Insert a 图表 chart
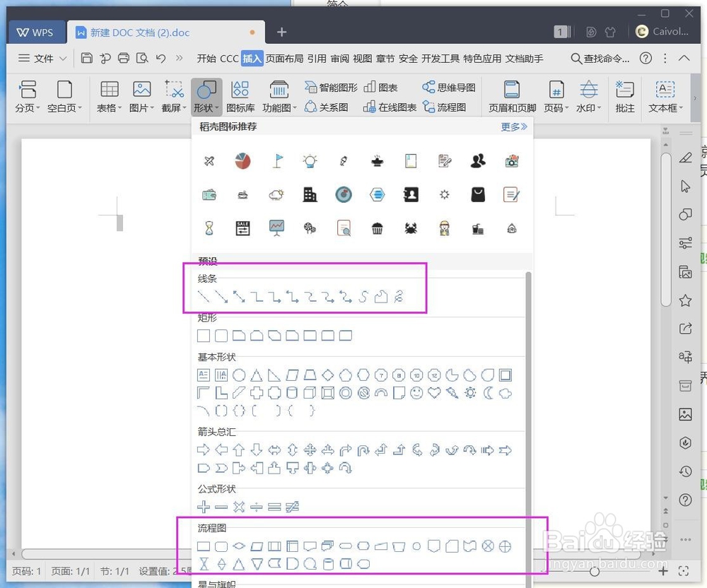Image resolution: width=707 pixels, height=588 pixels. pos(380,88)
